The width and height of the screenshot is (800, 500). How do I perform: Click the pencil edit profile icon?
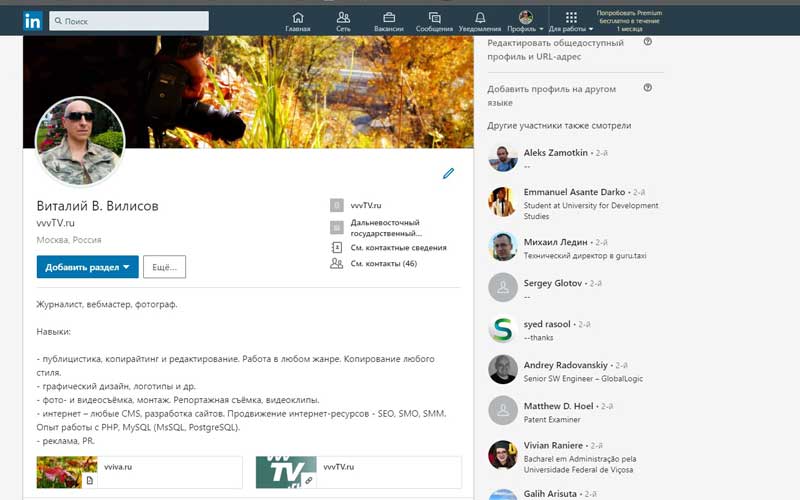[x=448, y=173]
